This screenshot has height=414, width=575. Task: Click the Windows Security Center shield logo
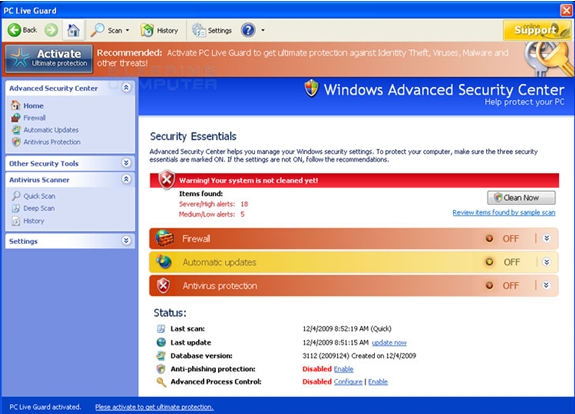pos(311,88)
